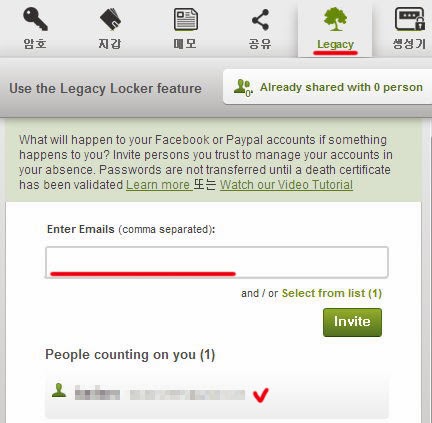The image size is (432, 423).
Task: Open the Learn more link
Action: coord(158,185)
